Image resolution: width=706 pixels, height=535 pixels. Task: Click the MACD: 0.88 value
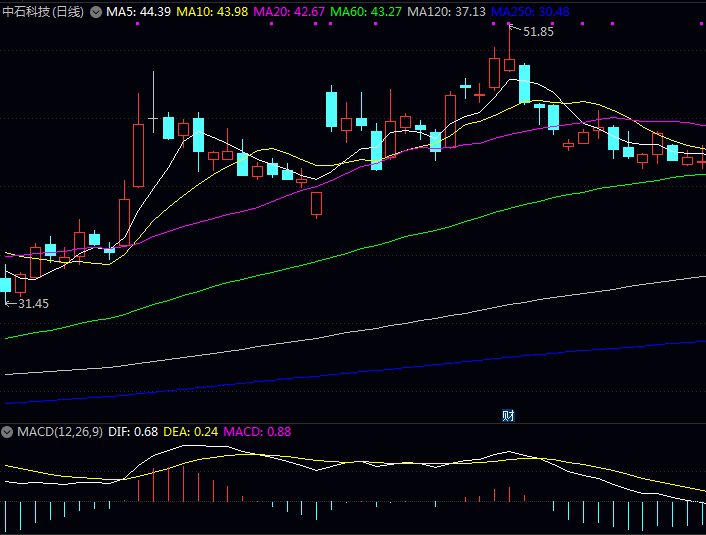(x=257, y=432)
